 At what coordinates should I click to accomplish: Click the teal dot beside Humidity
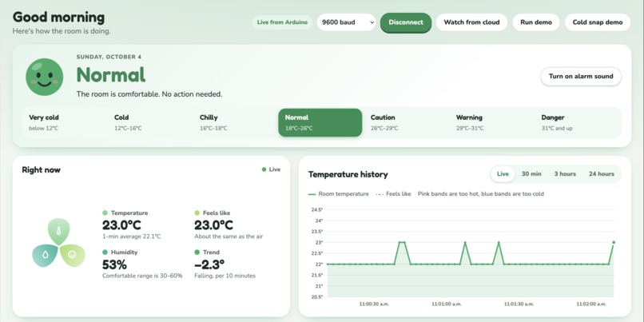pos(105,252)
